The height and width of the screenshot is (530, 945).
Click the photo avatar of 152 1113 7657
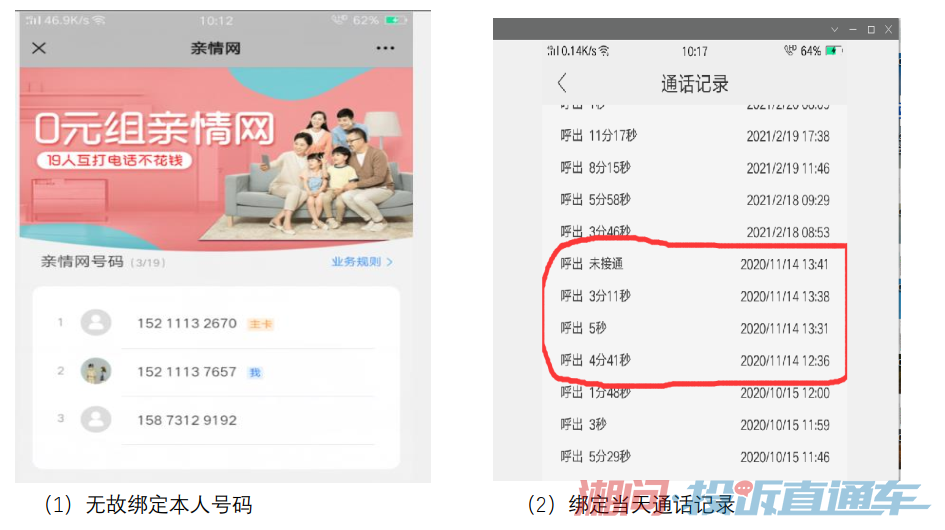point(96,371)
